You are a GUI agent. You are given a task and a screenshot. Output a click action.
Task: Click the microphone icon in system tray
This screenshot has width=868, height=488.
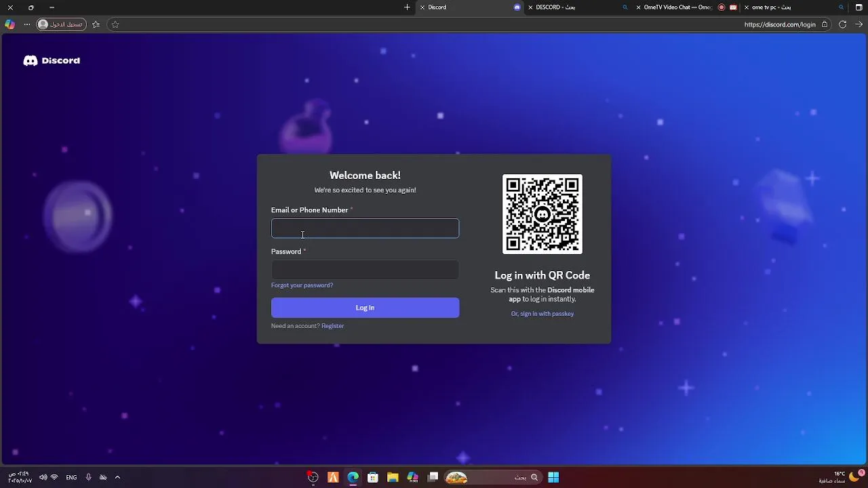point(89,477)
